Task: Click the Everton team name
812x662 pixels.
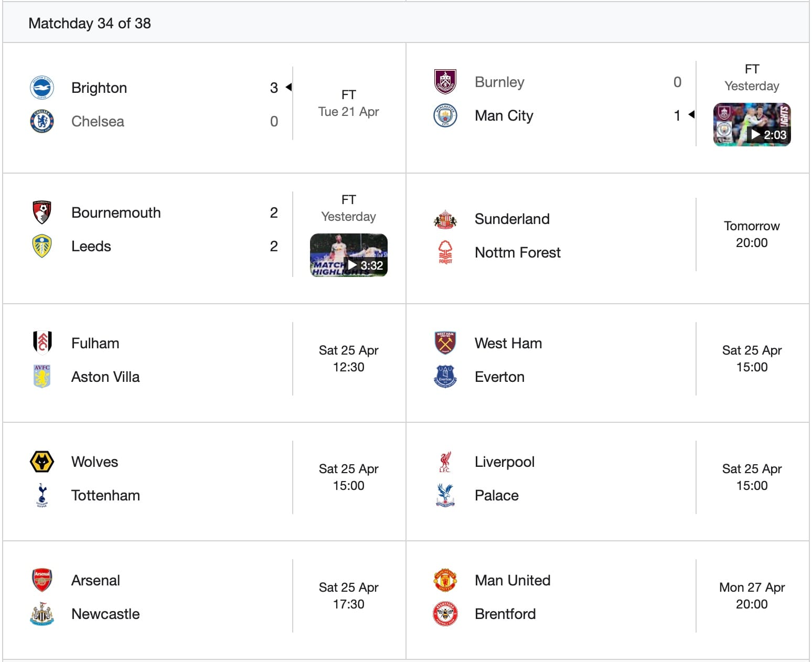Action: pyautogui.click(x=499, y=377)
